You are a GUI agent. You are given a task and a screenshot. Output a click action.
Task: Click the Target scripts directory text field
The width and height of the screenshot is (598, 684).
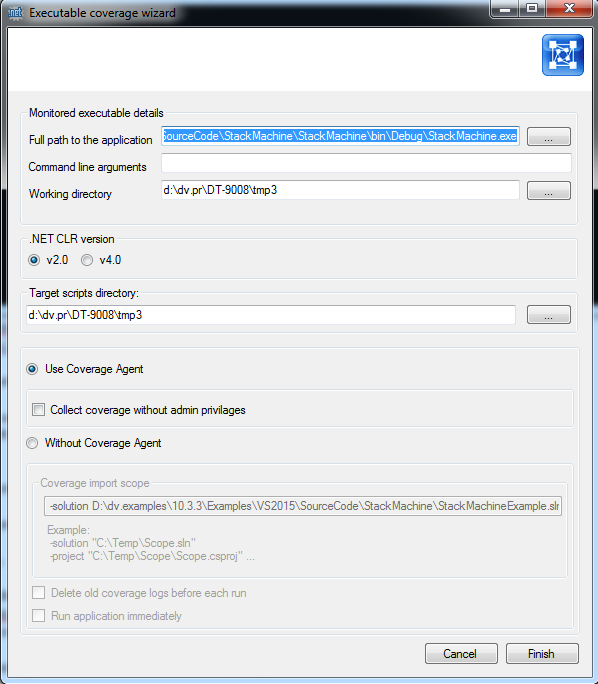point(271,315)
